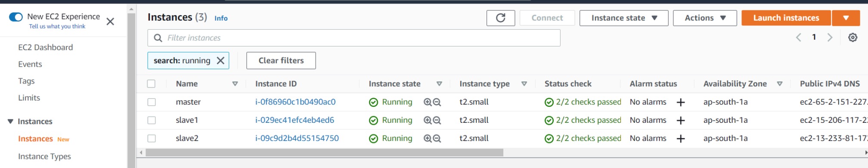
Task: Open Info link next to Instances
Action: point(221,18)
